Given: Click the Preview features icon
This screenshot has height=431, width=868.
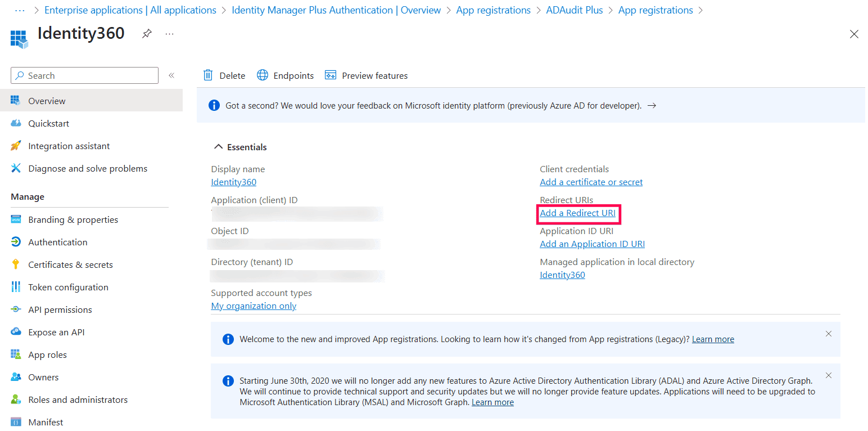Looking at the screenshot, I should 331,75.
